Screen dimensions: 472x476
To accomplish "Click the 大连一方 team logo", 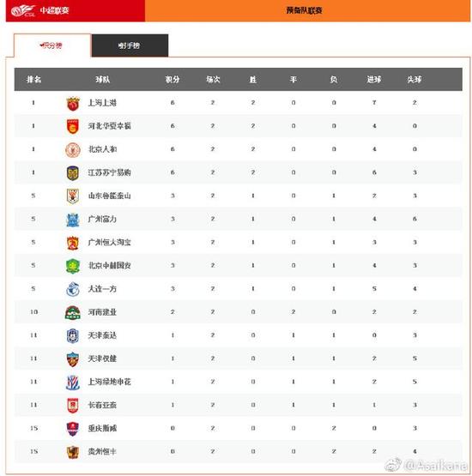I will (x=73, y=289).
